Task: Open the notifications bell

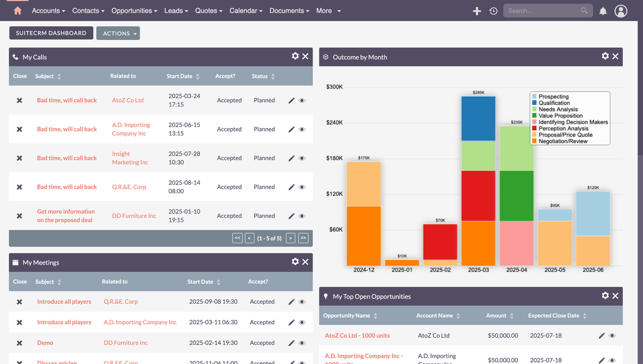Action: click(603, 11)
